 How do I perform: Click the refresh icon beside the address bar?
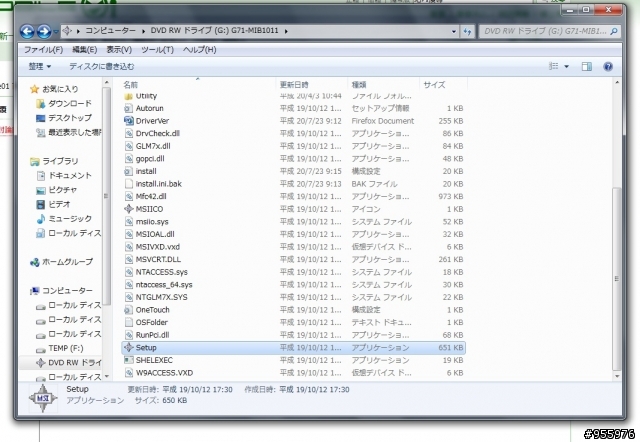[467, 31]
